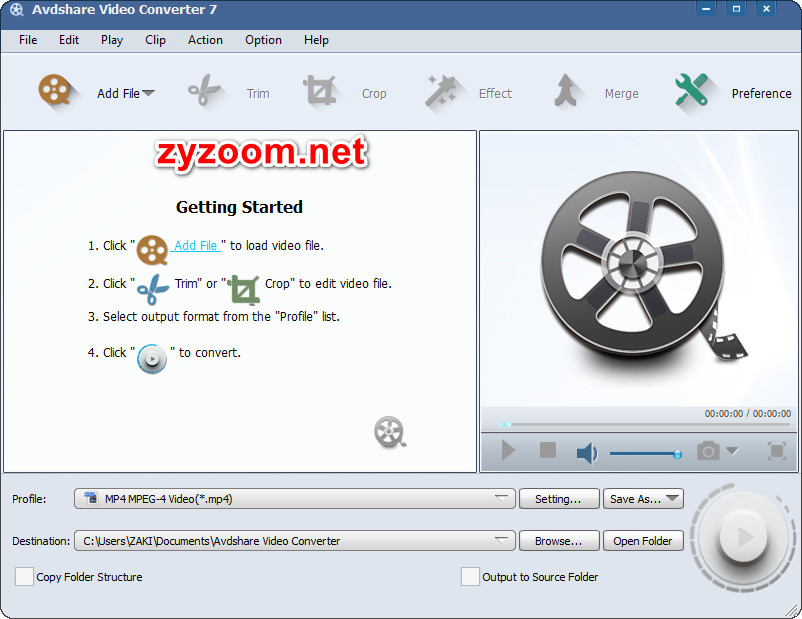Click the Effect toolbar label
802x619 pixels.
[x=495, y=94]
